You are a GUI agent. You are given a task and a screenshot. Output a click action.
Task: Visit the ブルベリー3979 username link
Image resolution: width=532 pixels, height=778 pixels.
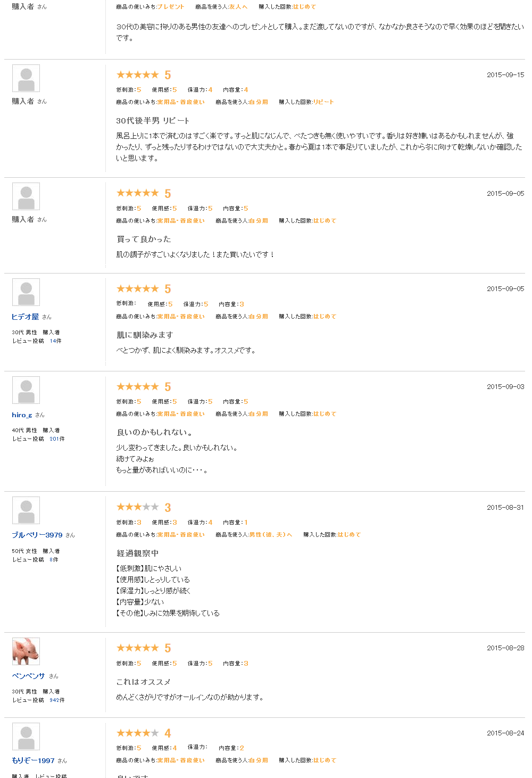pyautogui.click(x=37, y=535)
